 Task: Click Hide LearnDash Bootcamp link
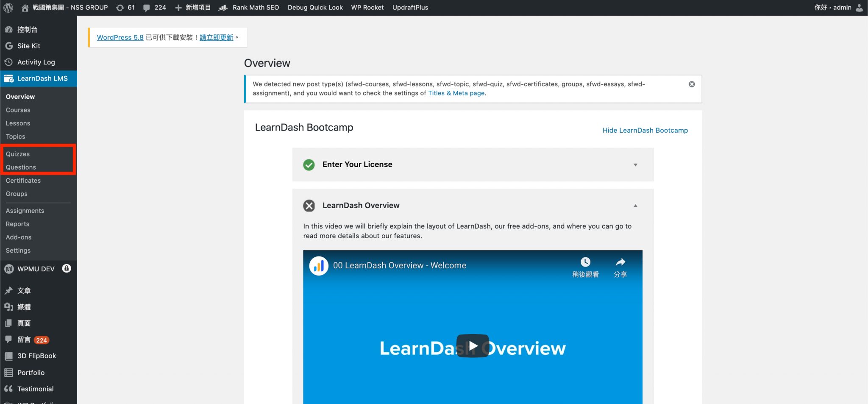click(645, 130)
